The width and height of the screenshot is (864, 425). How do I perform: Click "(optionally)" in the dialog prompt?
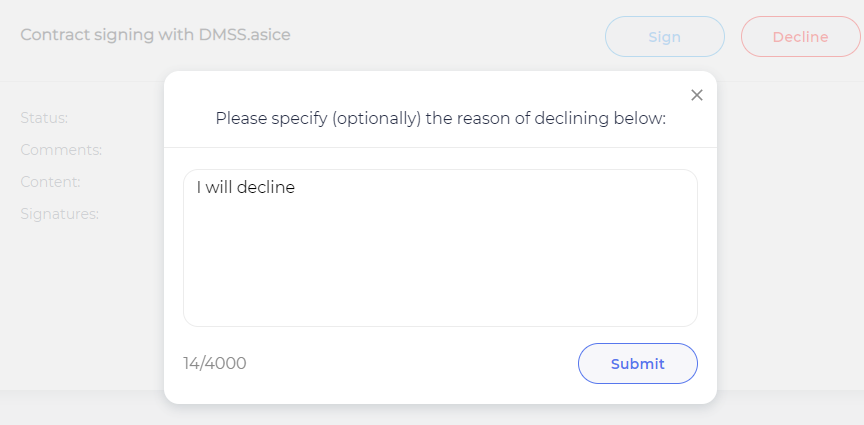[378, 119]
